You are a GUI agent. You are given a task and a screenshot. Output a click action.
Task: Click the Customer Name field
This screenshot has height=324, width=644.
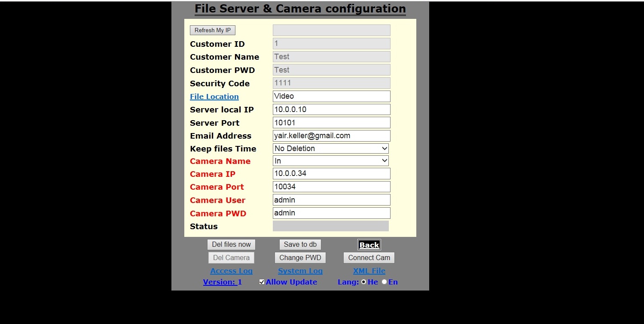point(332,57)
